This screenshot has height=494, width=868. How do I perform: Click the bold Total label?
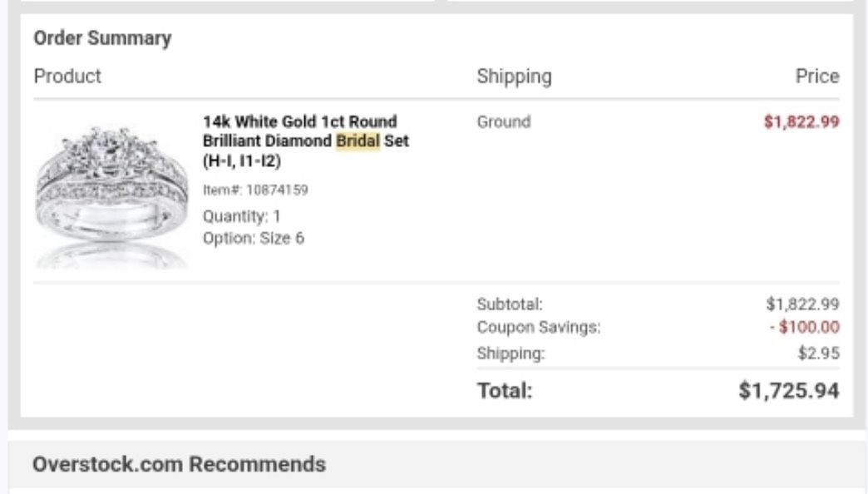504,390
